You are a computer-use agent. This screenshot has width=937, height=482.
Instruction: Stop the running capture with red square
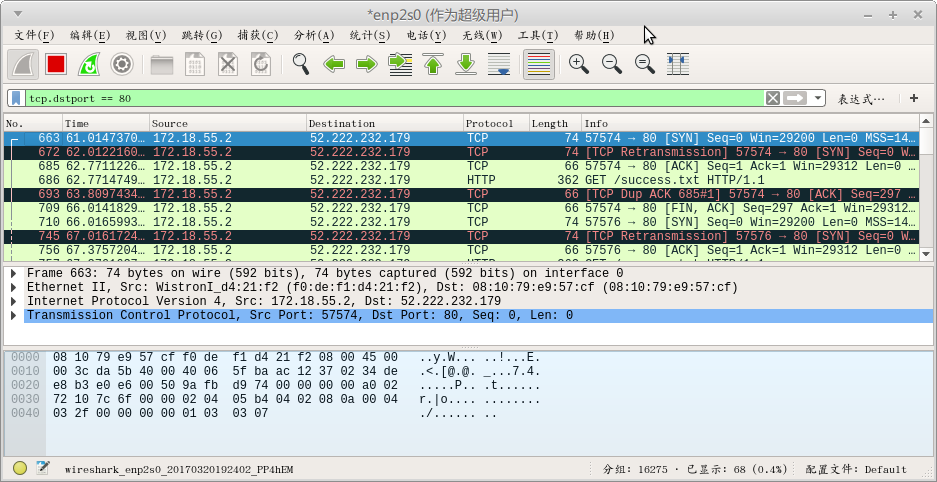56,64
